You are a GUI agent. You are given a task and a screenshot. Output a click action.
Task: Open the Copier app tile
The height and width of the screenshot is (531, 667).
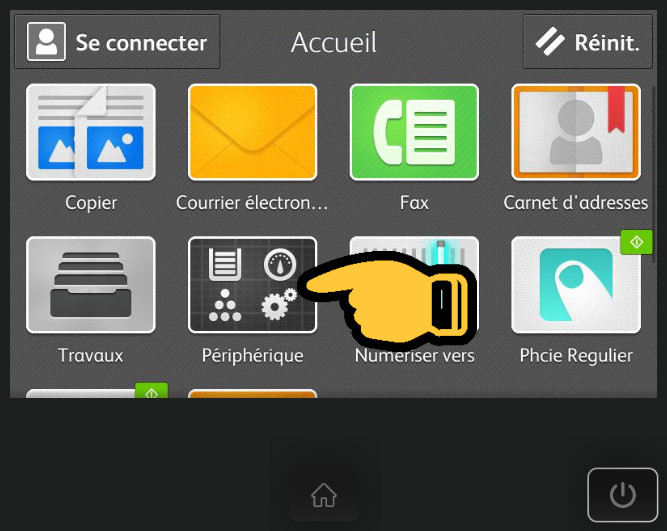pos(91,132)
